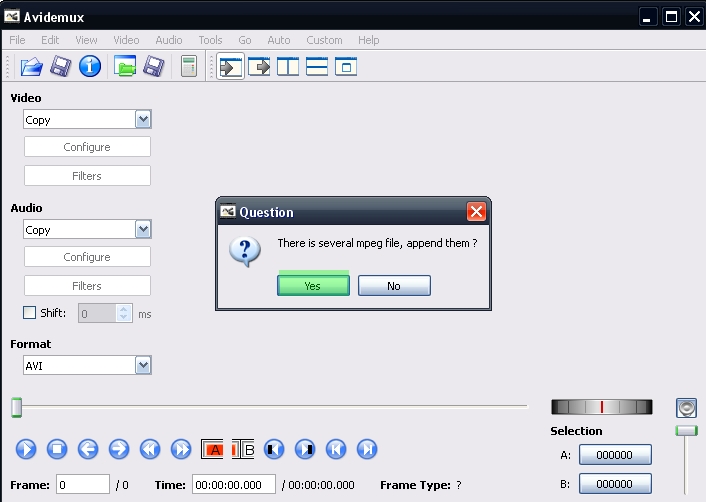Click the jog shuttle wheel control
Viewport: 706px width, 502px height.
click(x=602, y=407)
